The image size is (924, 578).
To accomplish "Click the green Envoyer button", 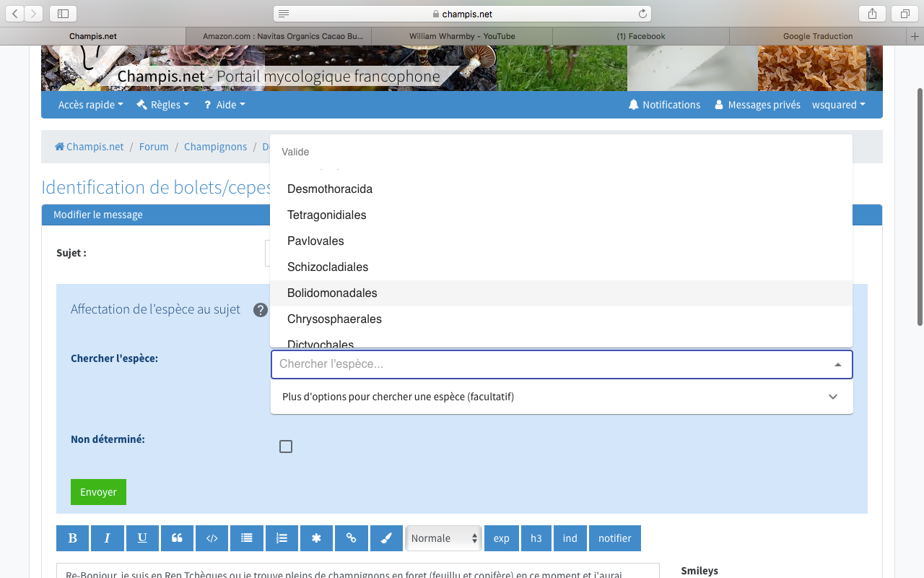I will (x=98, y=492).
